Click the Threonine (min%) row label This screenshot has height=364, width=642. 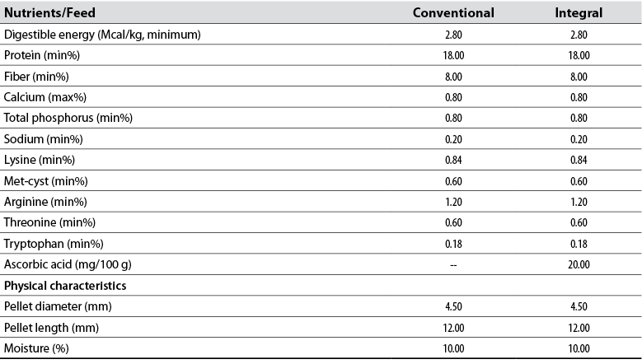point(47,222)
